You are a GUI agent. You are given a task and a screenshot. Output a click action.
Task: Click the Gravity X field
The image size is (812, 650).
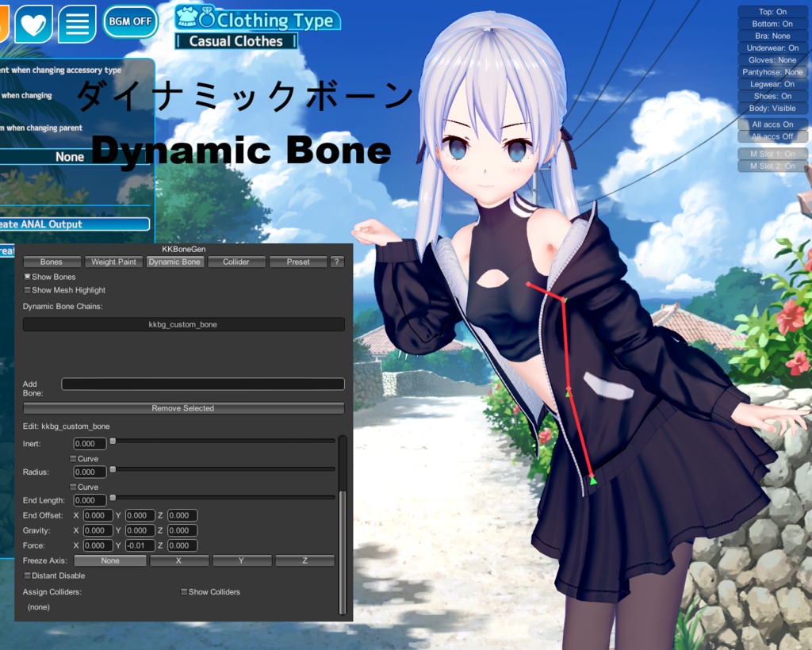click(x=98, y=530)
